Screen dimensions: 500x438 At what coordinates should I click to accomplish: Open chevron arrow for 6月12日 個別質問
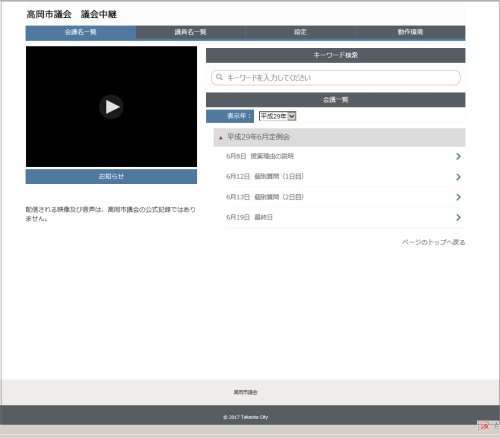pyautogui.click(x=458, y=177)
